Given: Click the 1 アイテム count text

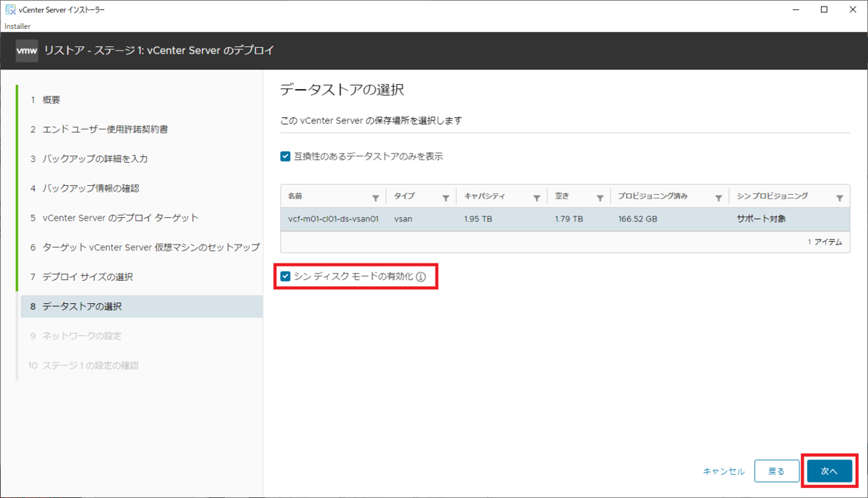Looking at the screenshot, I should click(825, 242).
